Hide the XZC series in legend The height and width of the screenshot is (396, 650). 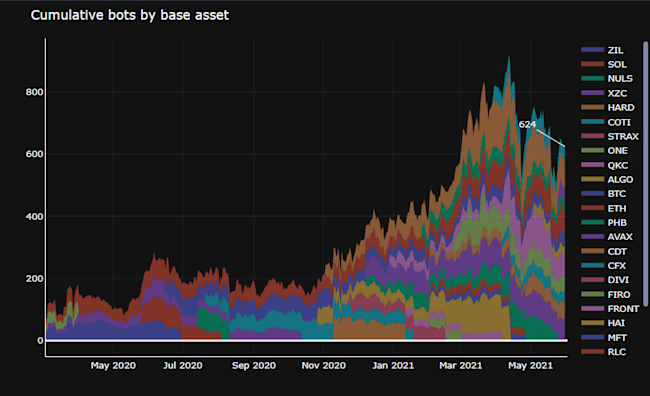(x=604, y=93)
